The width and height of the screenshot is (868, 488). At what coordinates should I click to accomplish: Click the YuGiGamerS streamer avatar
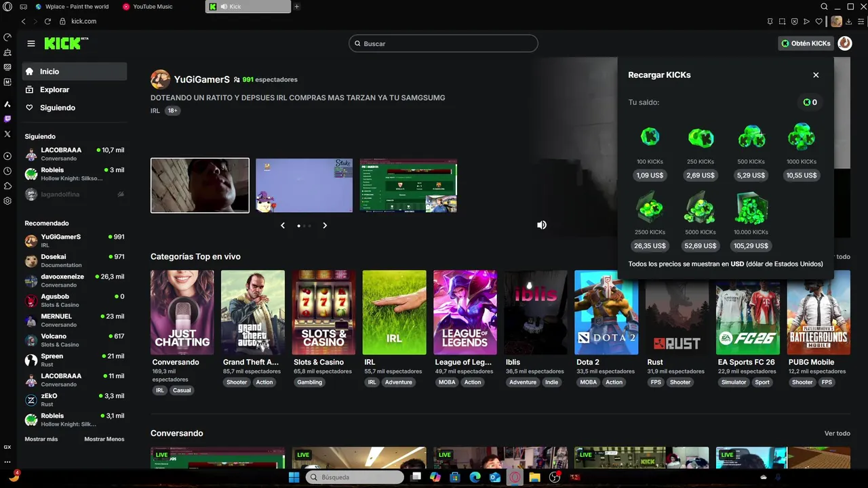160,79
